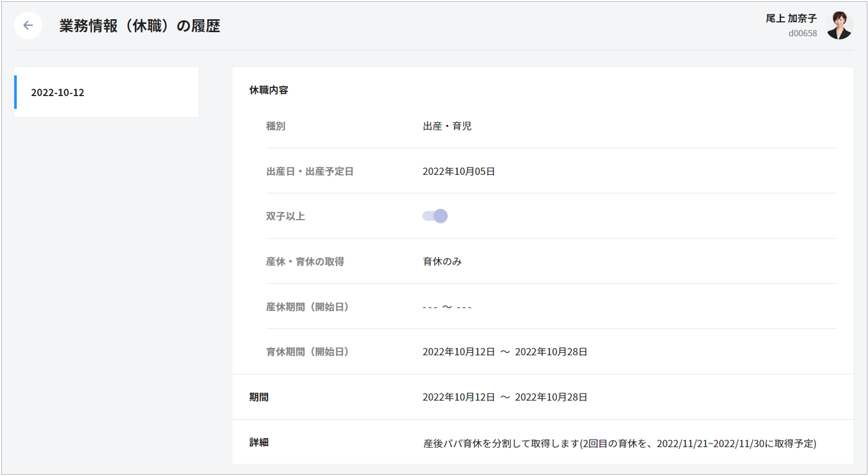Viewport: 868px width, 476px height.
Task: Click the 詳細 text about 産後パパ育休
Action: tap(620, 444)
